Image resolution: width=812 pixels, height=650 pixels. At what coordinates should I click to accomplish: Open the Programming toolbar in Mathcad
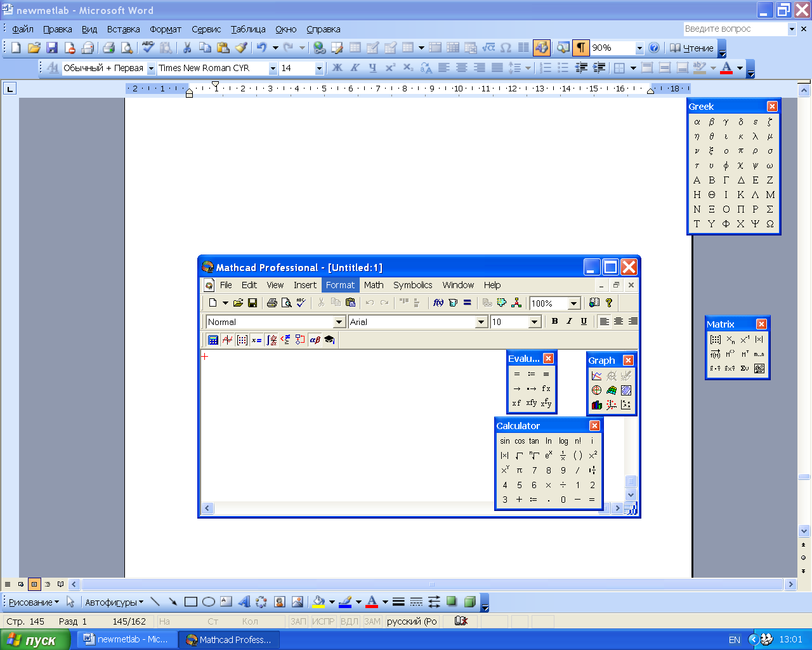300,340
